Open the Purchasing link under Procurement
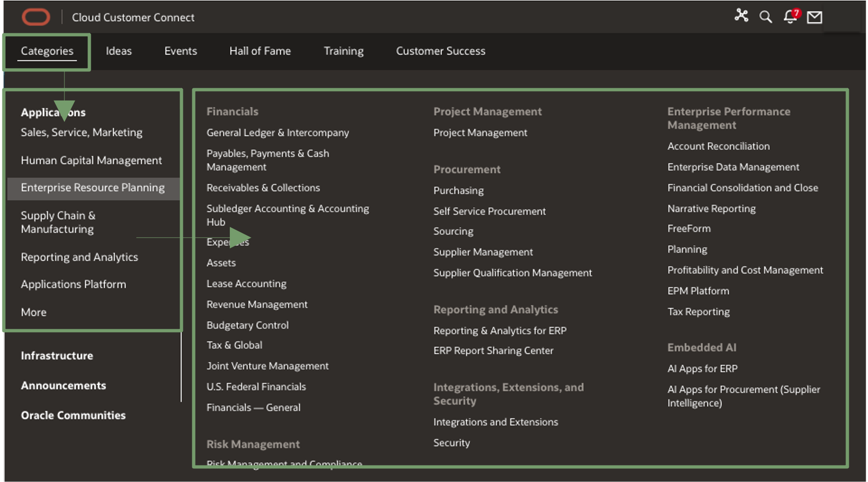This screenshot has height=482, width=868. click(x=458, y=190)
